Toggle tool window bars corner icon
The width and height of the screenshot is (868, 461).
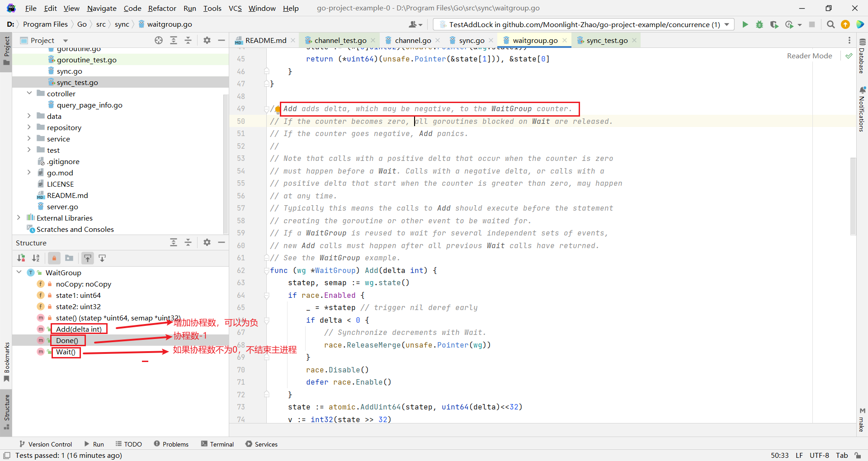pos(7,455)
